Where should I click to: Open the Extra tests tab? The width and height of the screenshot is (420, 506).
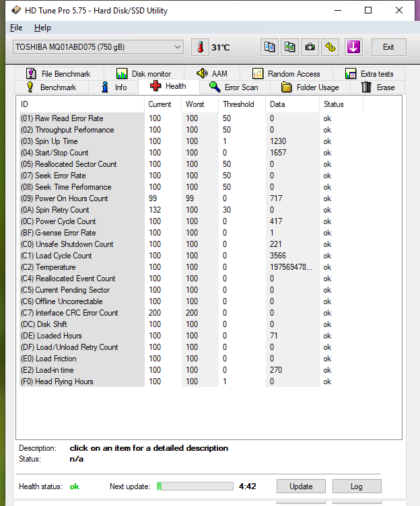pyautogui.click(x=369, y=74)
